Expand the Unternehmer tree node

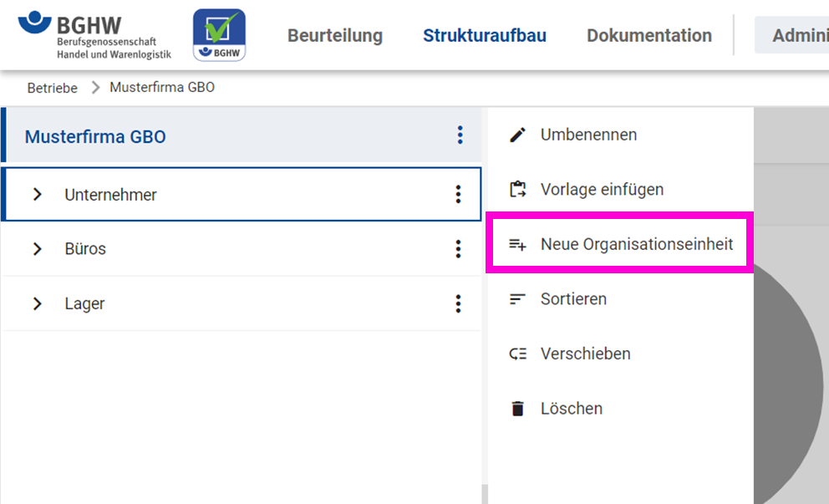coord(37,195)
